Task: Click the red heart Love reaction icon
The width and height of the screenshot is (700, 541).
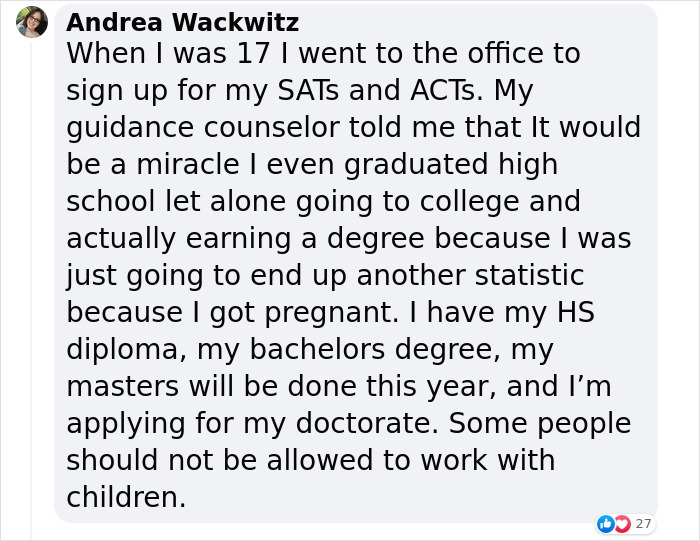Action: pos(622,524)
